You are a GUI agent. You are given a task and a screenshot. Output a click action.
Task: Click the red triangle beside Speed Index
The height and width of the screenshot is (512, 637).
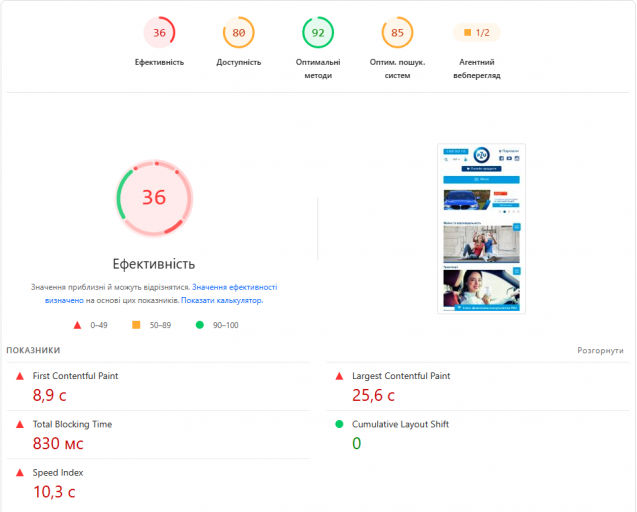[20, 473]
